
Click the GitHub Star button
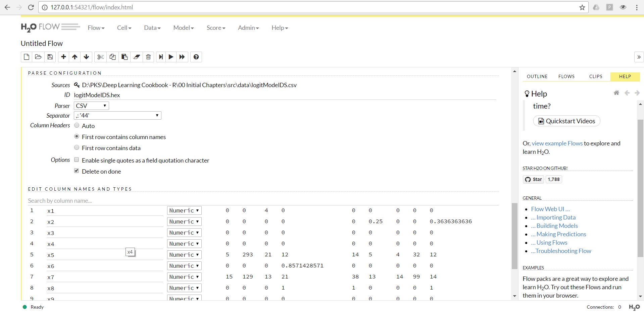coord(533,179)
